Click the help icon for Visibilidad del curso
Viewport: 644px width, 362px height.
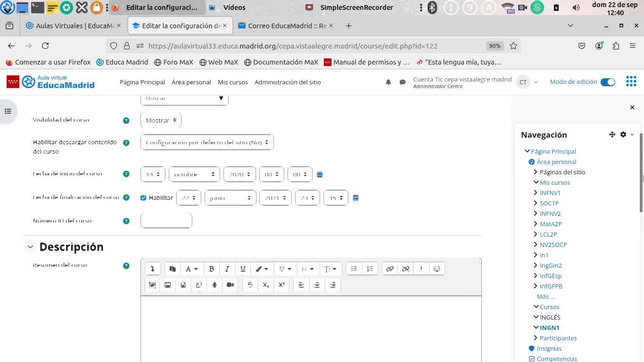[126, 121]
